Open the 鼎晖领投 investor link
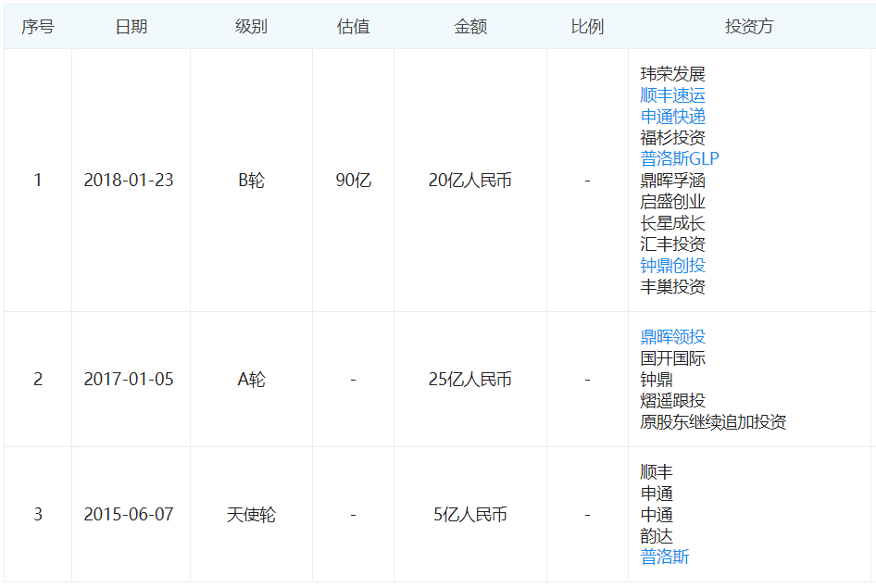The height and width of the screenshot is (588, 876). coord(672,337)
